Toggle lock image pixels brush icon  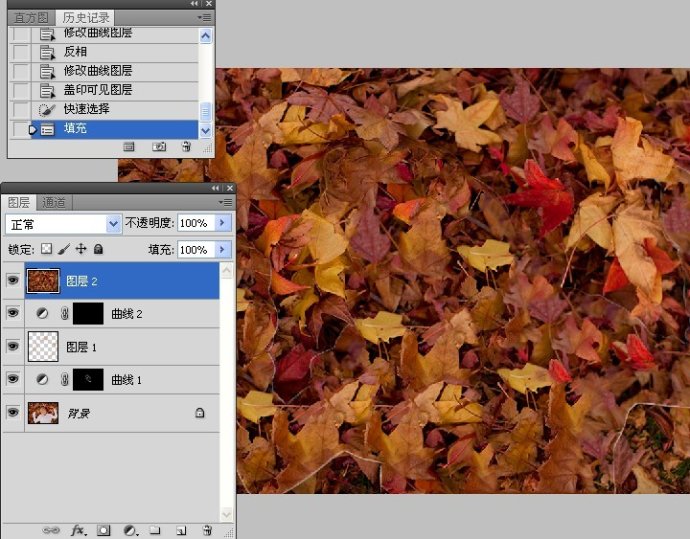click(x=63, y=249)
